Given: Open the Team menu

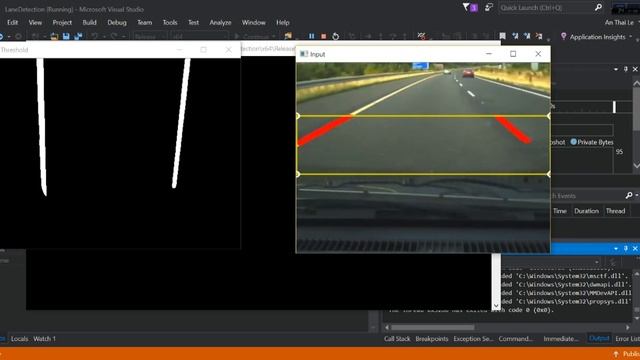Looking at the screenshot, I should tap(144, 23).
